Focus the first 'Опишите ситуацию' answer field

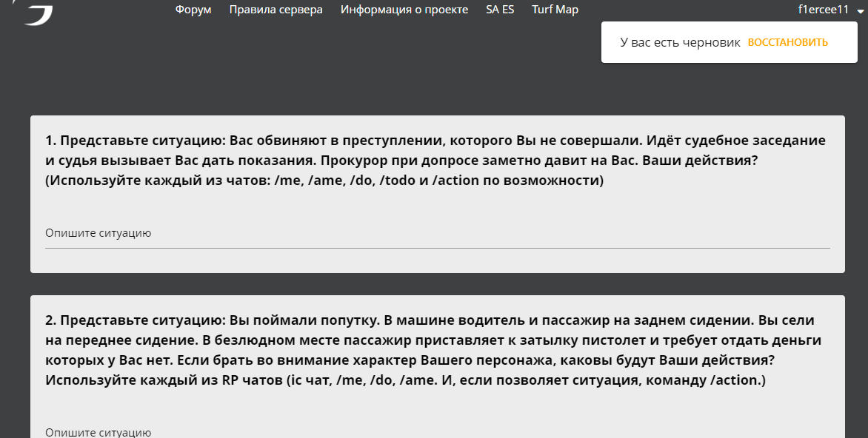[x=437, y=234]
